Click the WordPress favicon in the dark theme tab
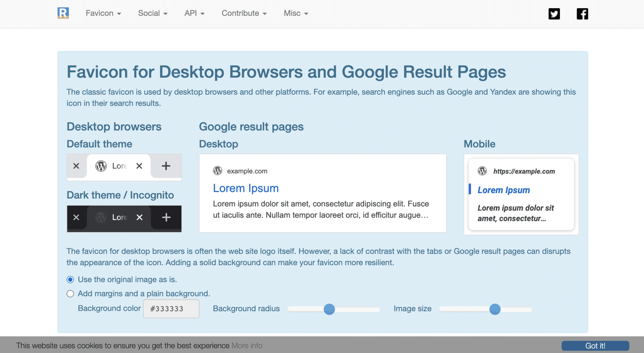The height and width of the screenshot is (353, 644). point(101,217)
